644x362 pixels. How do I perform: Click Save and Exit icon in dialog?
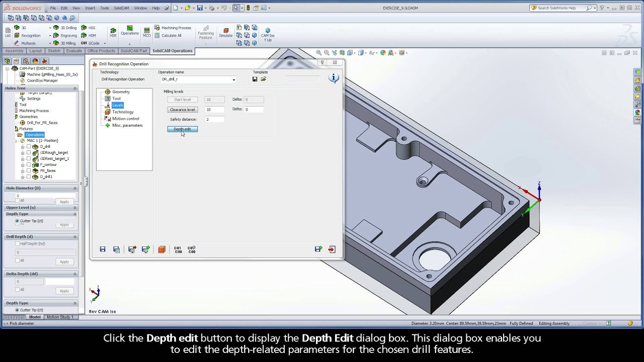[x=132, y=249]
